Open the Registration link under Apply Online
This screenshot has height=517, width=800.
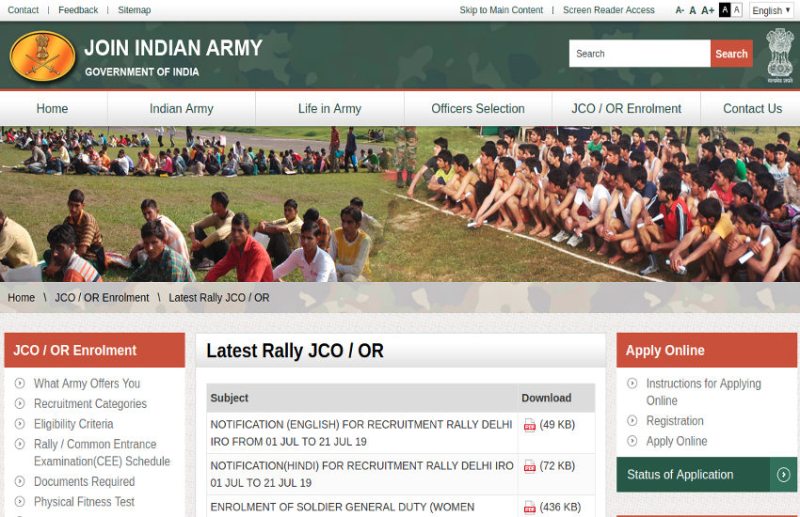(x=674, y=421)
